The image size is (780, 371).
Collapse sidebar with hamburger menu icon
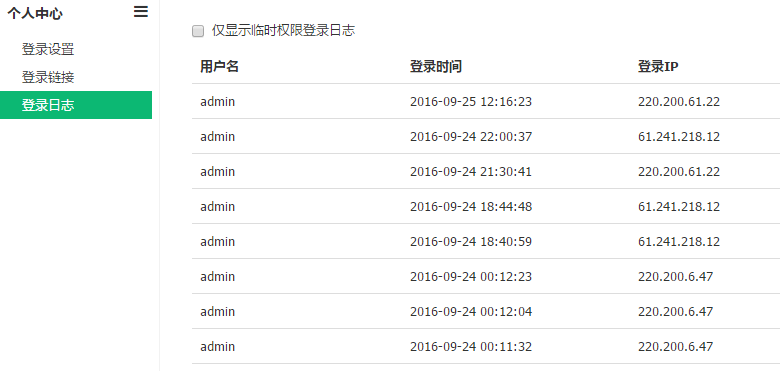(x=141, y=12)
